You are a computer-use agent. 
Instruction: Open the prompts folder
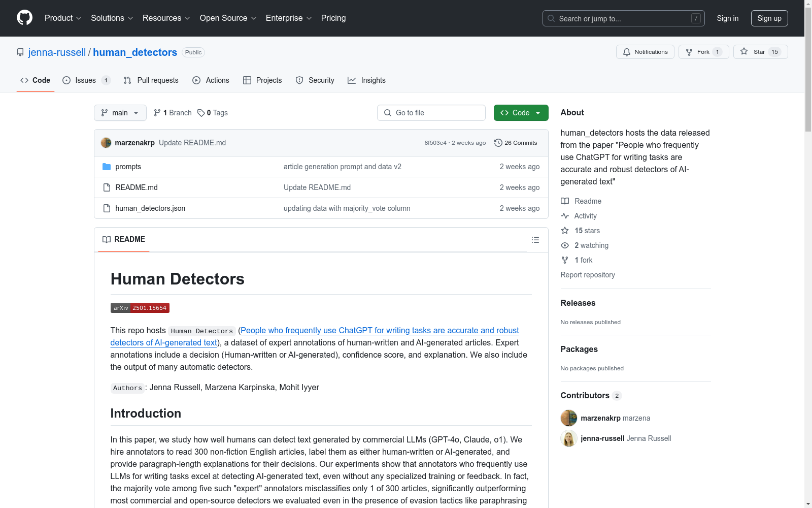coord(128,167)
